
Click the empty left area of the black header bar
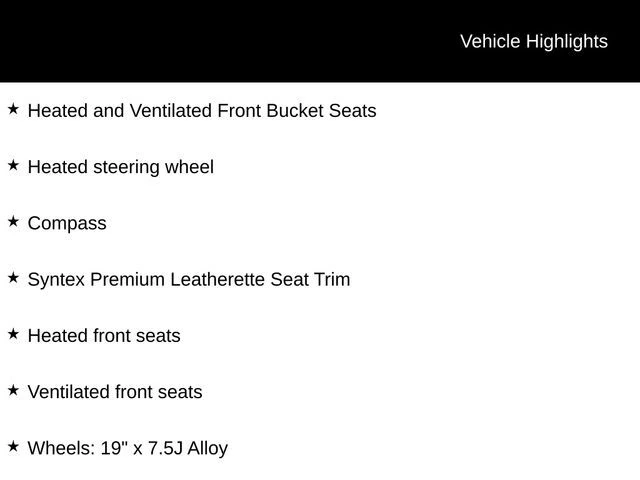[150, 41]
